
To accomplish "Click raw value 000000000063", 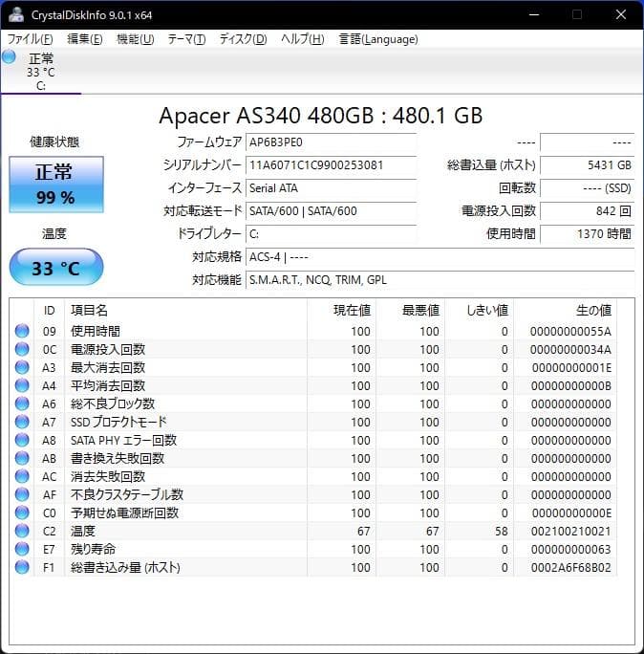I will pos(571,549).
